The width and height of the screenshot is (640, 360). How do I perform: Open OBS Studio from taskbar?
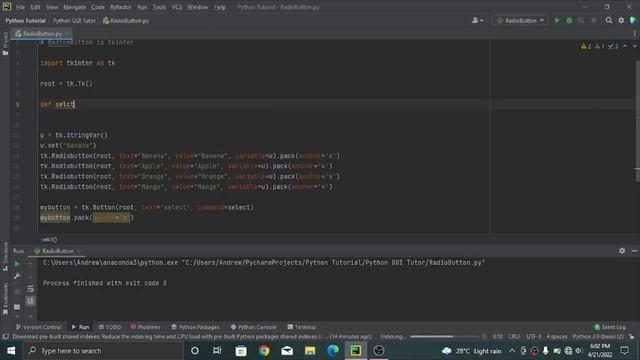pos(379,351)
